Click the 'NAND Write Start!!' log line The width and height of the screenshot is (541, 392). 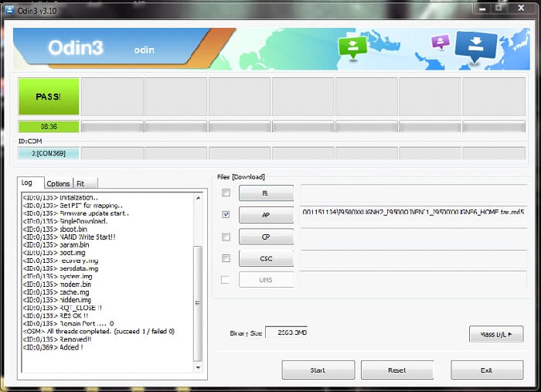(70, 237)
